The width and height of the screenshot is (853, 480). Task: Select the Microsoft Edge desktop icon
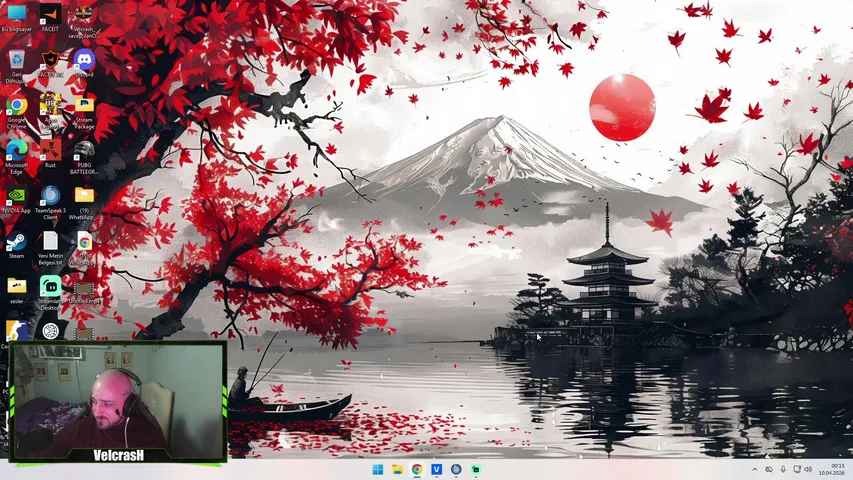(x=16, y=157)
